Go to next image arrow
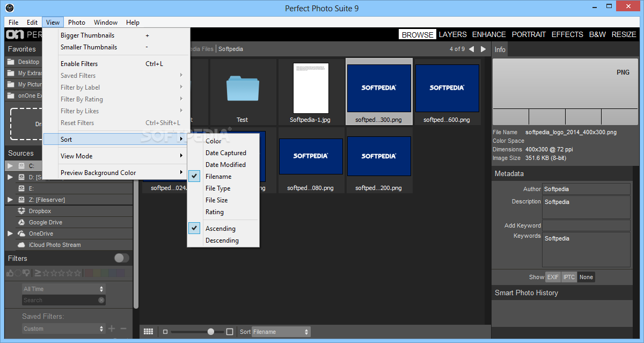 pyautogui.click(x=484, y=49)
